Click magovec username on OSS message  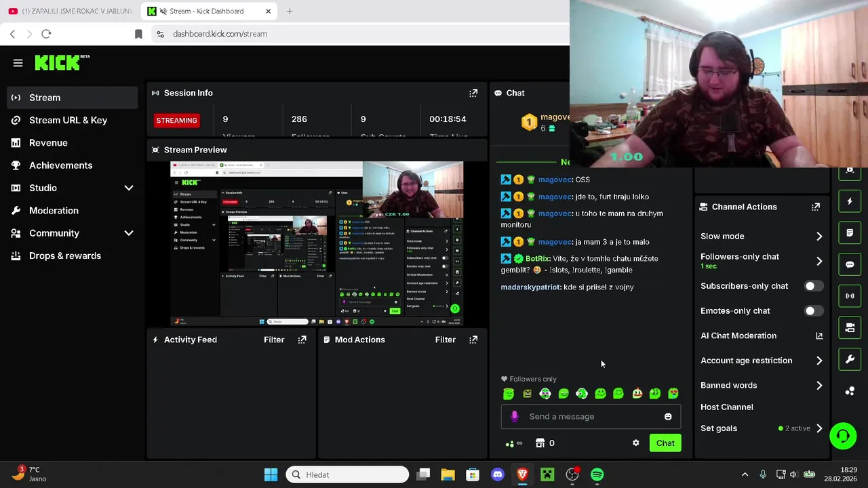pos(555,180)
